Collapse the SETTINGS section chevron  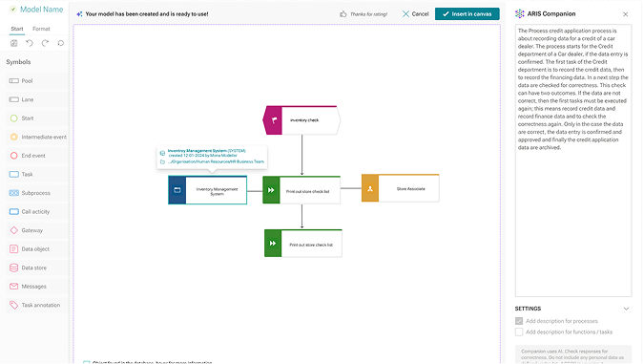point(626,309)
